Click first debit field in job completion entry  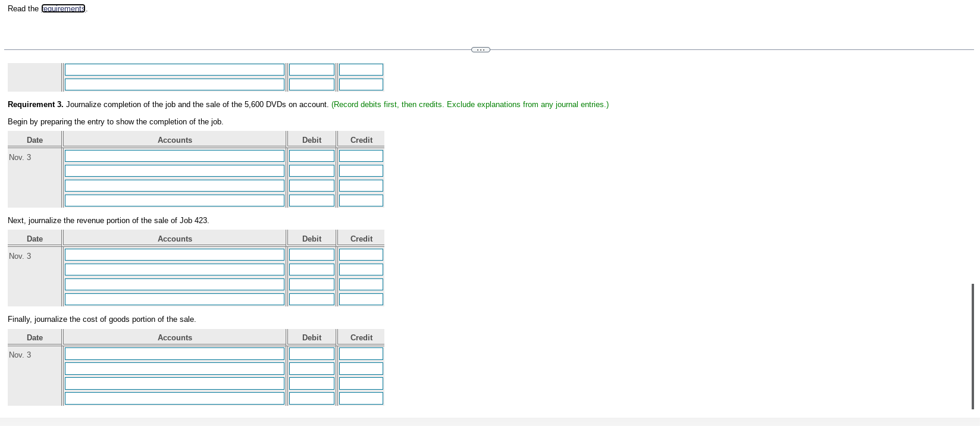click(x=312, y=156)
